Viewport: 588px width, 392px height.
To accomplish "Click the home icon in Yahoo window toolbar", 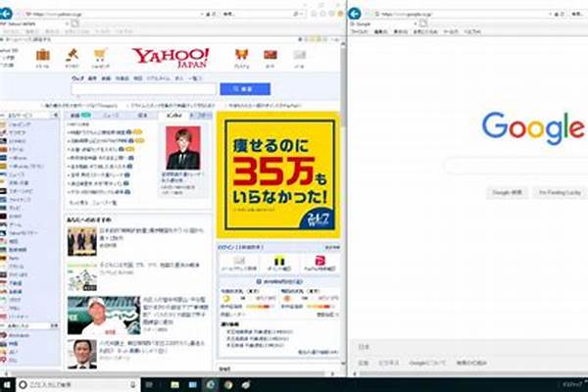I will (314, 14).
